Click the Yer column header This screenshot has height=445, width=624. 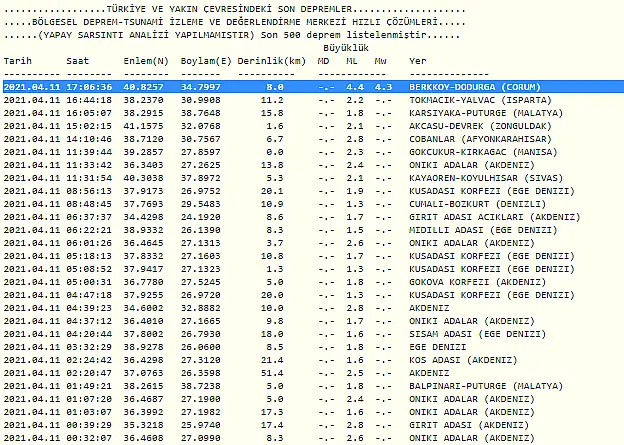417,62
